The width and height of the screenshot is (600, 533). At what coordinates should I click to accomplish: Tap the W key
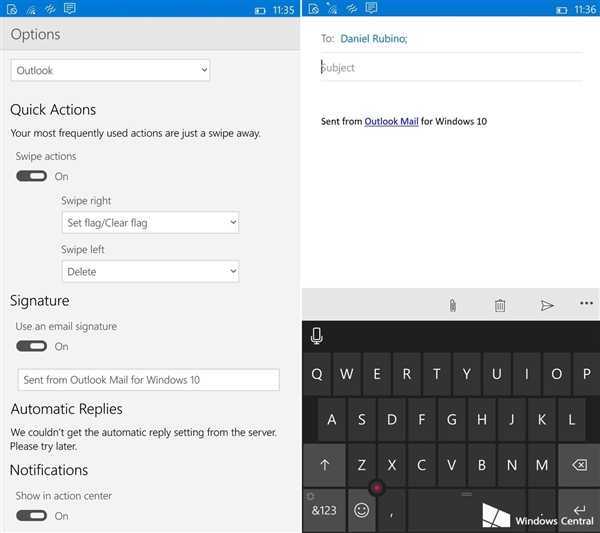point(347,374)
